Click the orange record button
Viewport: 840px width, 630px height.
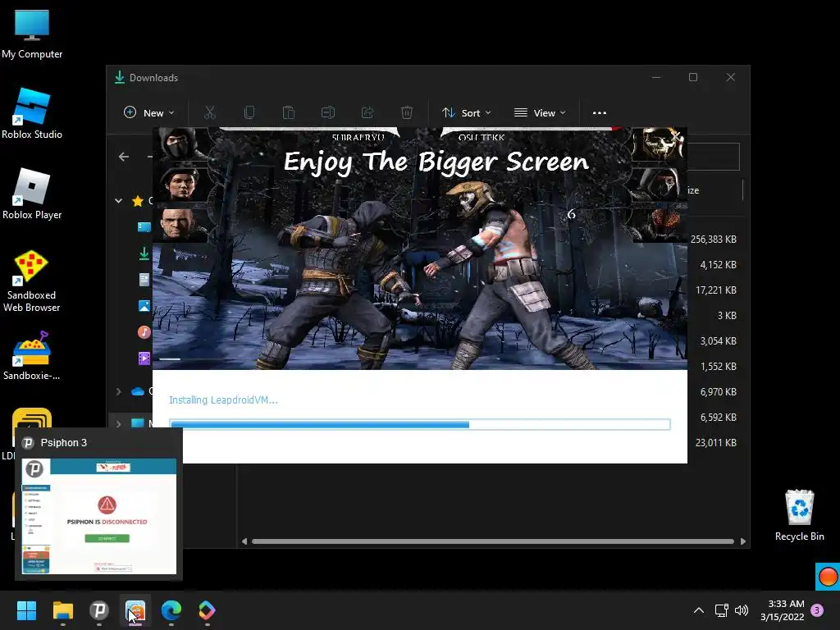(828, 577)
